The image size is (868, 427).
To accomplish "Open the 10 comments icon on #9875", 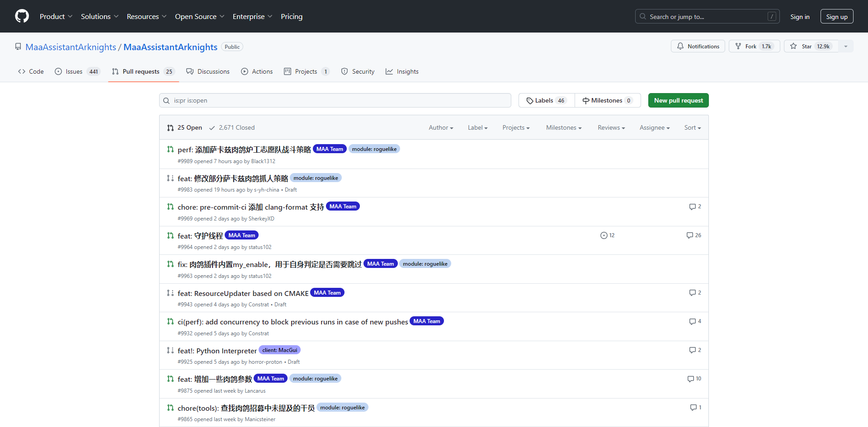I will (x=694, y=379).
